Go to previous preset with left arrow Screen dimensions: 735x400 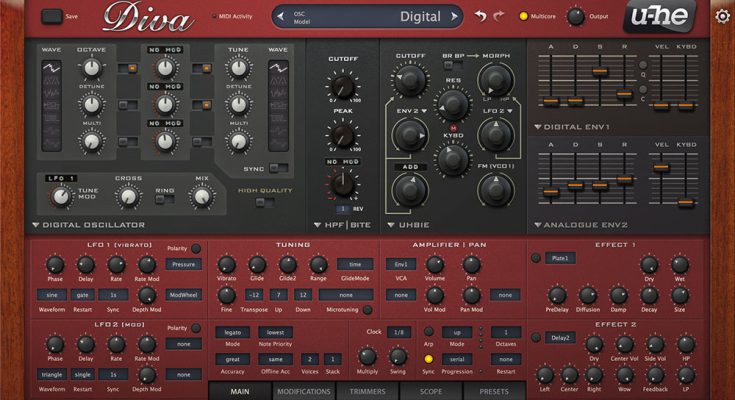click(279, 16)
